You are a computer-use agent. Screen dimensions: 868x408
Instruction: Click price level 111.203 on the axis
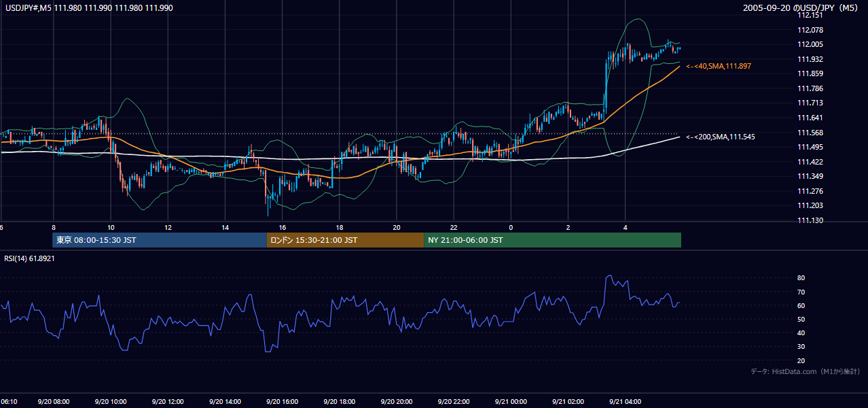click(x=810, y=205)
